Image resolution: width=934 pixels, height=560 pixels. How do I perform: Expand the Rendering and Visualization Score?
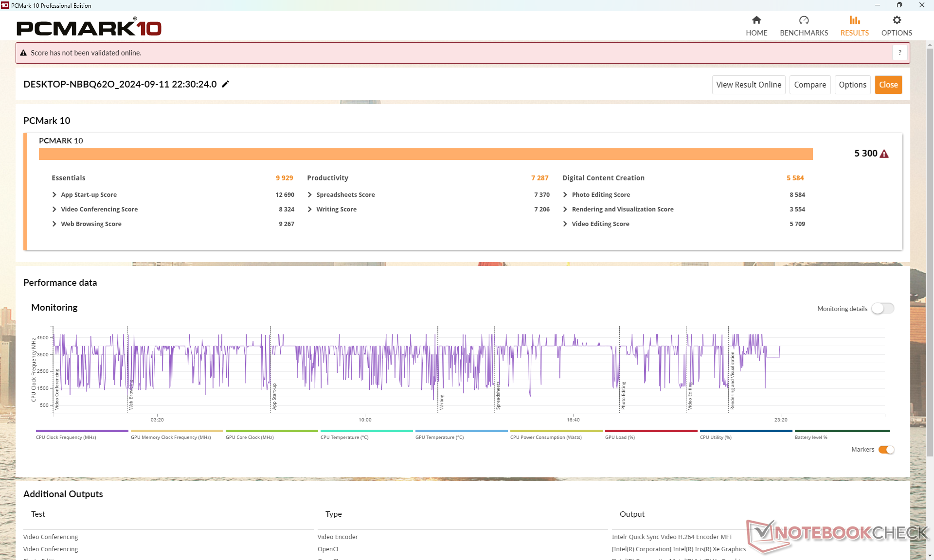[565, 209]
